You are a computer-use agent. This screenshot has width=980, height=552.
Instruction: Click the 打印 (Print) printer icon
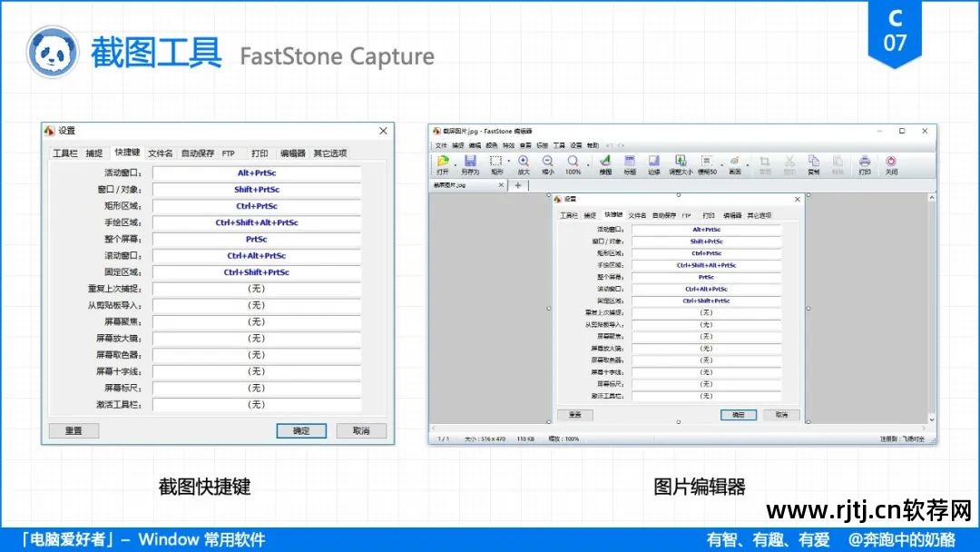coord(865,162)
